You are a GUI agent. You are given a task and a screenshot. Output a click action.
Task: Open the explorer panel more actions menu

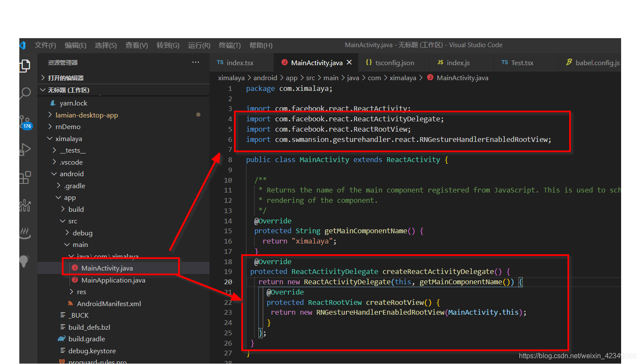coord(196,62)
